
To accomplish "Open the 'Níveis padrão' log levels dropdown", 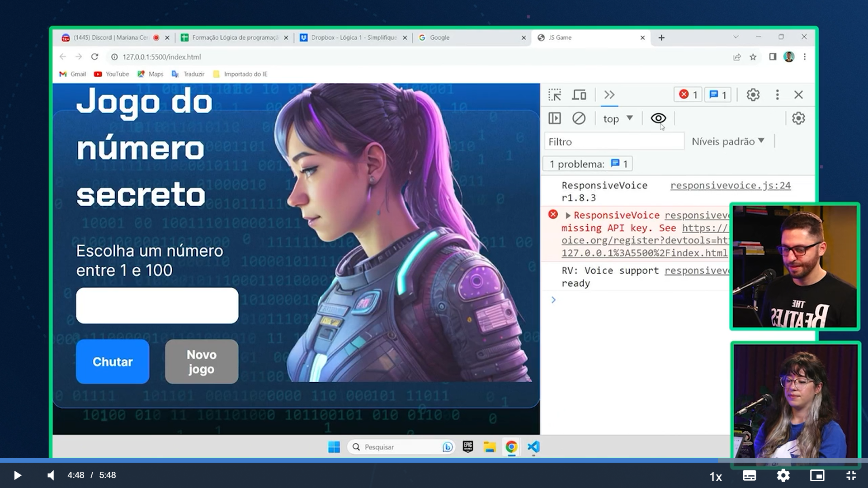I will tap(728, 141).
